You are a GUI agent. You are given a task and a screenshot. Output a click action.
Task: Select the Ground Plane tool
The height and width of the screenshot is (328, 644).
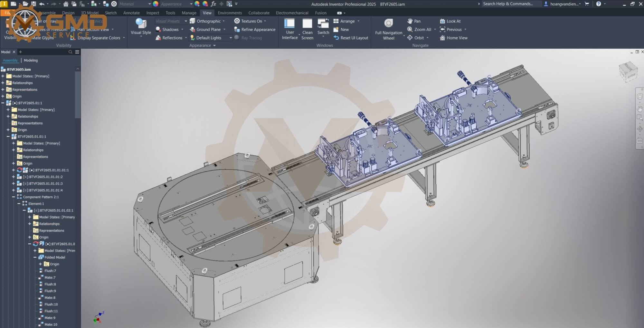tap(205, 29)
